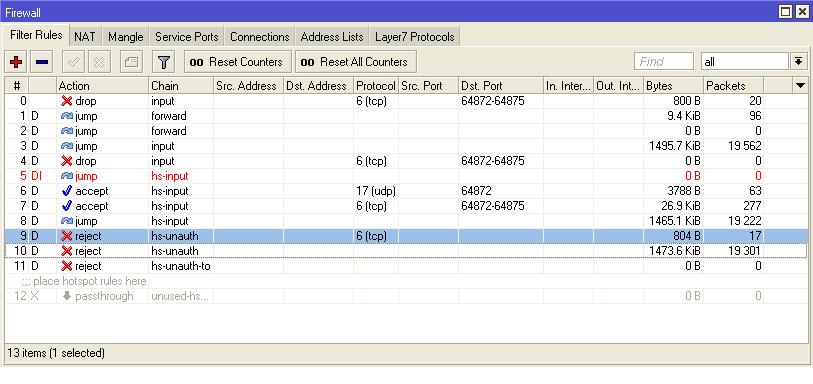Sort by the Src. Port column header

428,86
